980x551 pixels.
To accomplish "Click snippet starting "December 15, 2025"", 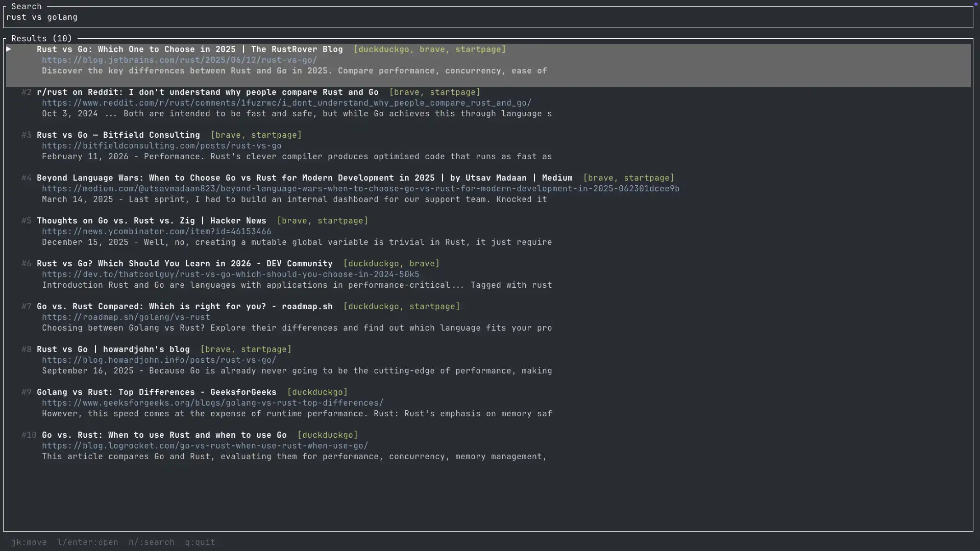I will pyautogui.click(x=297, y=242).
